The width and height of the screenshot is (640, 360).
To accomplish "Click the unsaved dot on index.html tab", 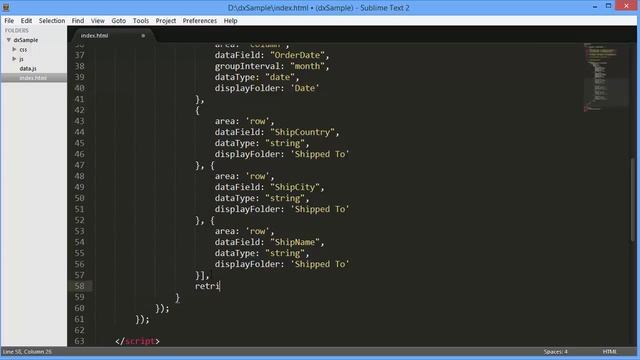I will 143,36.
